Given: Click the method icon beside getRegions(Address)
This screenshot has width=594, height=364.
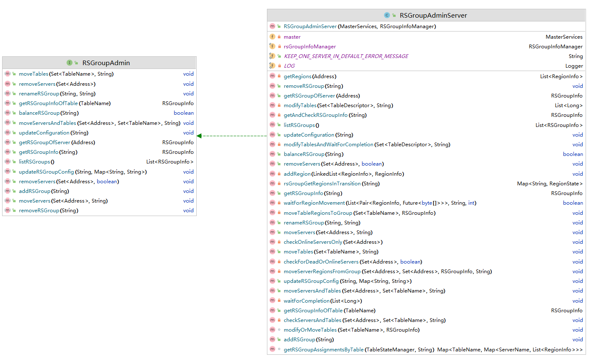Looking at the screenshot, I should [x=272, y=76].
